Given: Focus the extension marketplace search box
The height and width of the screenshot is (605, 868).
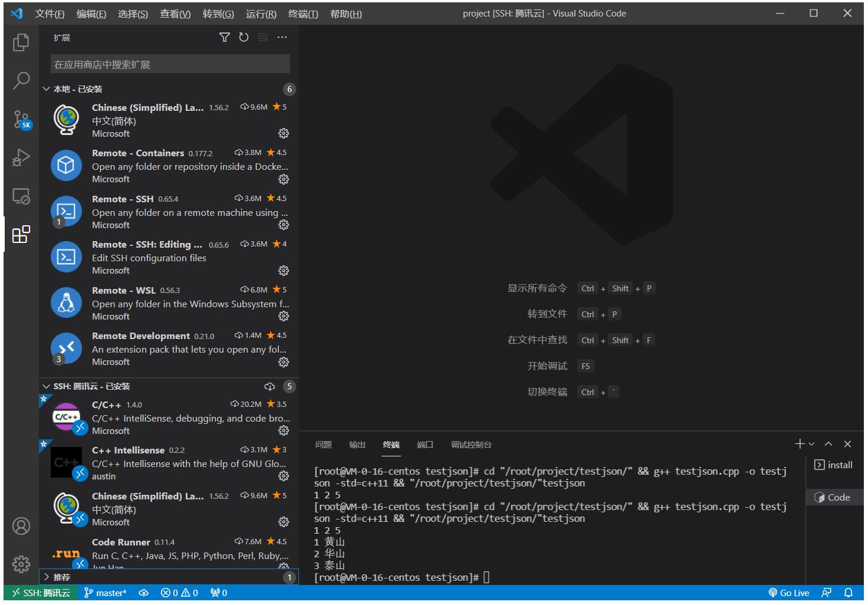Looking at the screenshot, I should (170, 64).
